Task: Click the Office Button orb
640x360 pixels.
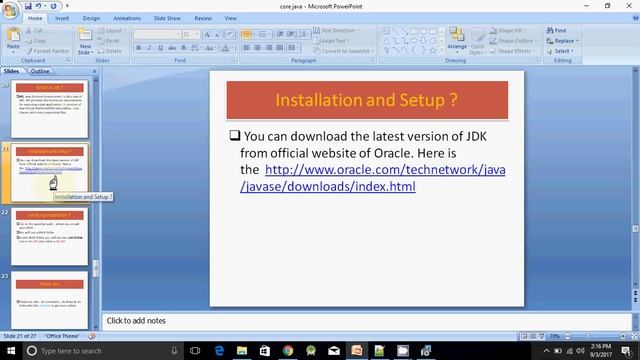Action: click(10, 10)
